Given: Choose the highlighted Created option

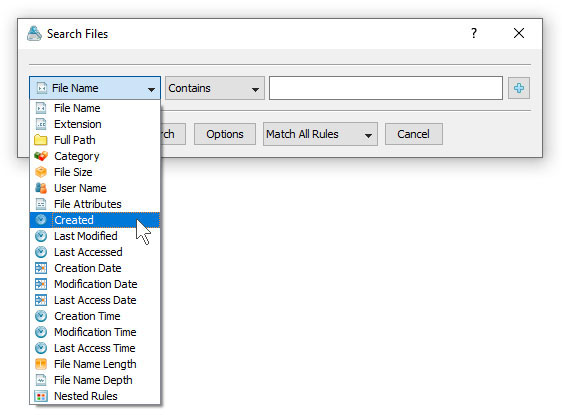Looking at the screenshot, I should pos(95,220).
